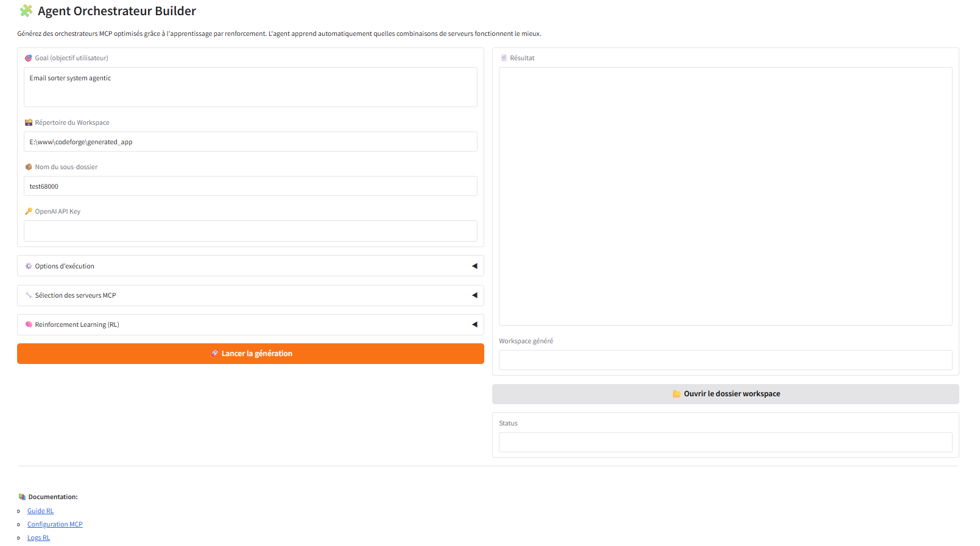Click the key icon beside OpenAI API Key
The width and height of the screenshot is (980, 546).
pos(28,211)
